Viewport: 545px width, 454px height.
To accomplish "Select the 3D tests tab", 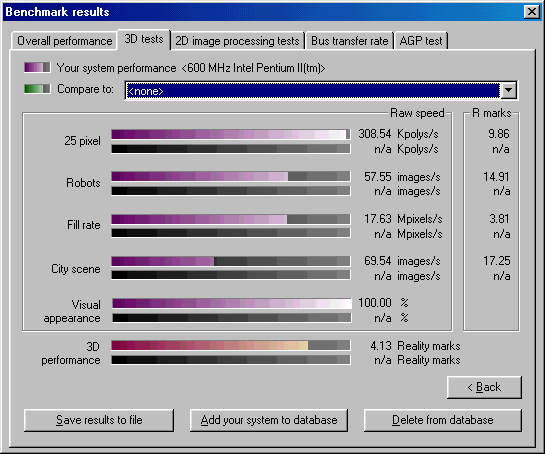I will coord(144,39).
